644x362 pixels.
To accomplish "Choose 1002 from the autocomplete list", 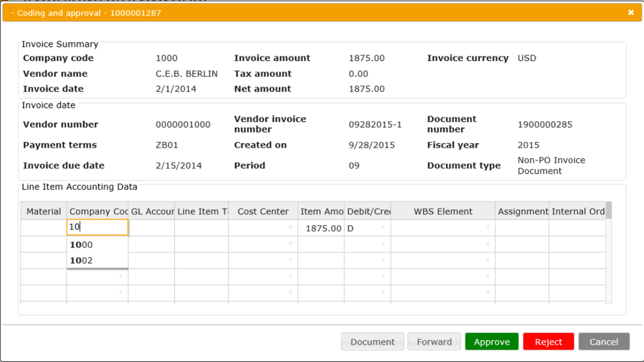I will pyautogui.click(x=81, y=260).
